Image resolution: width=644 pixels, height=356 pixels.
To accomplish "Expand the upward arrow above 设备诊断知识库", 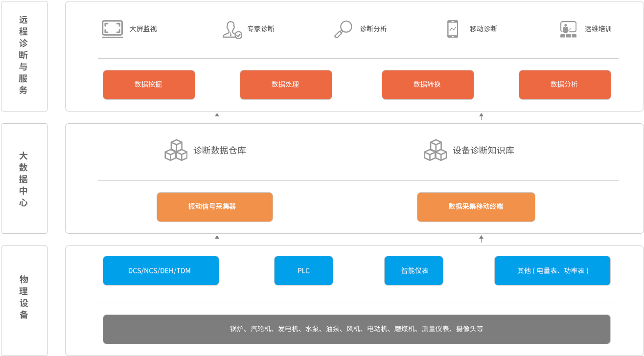I will tap(482, 116).
